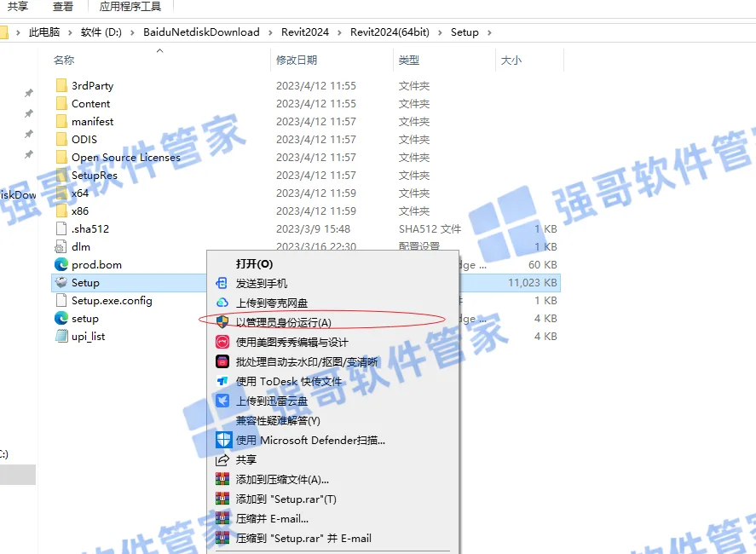Sort by 修改日期 column header
The width and height of the screenshot is (756, 554).
click(297, 61)
